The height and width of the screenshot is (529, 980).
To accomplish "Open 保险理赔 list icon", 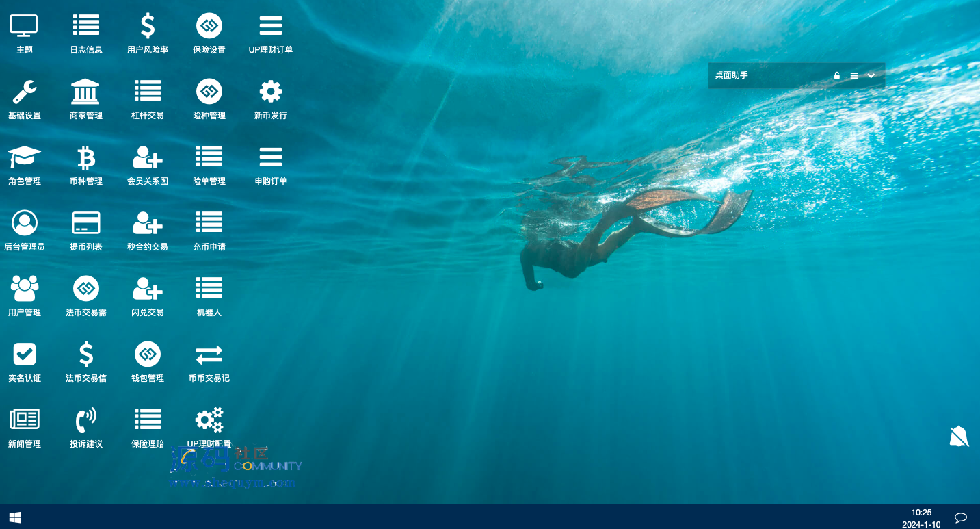I will 148,420.
